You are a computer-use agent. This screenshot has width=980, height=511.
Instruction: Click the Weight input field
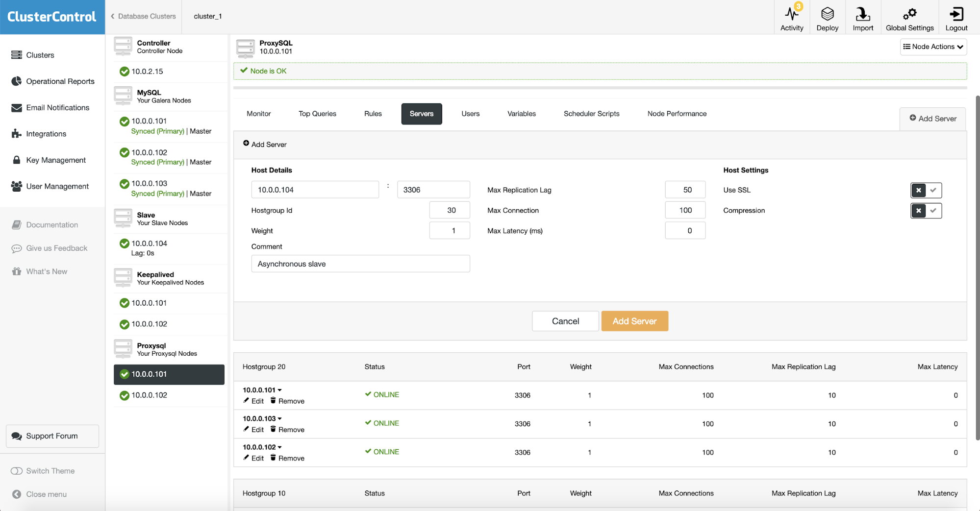(450, 231)
